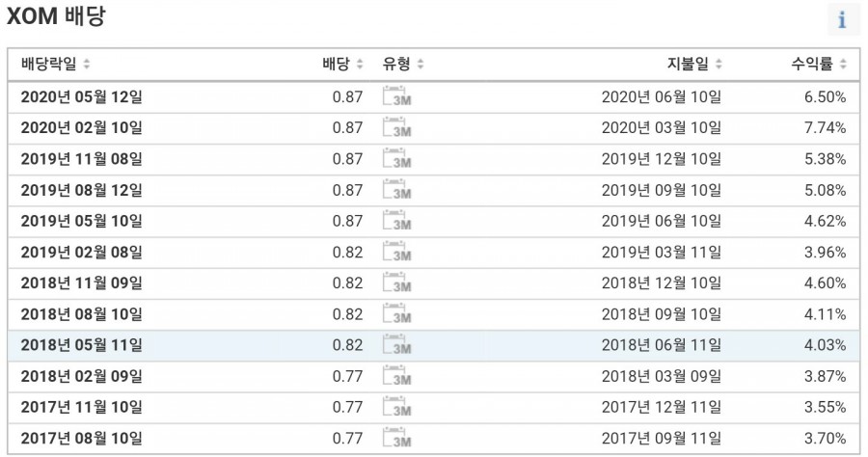This screenshot has width=868, height=457.
Task: Open the info icon beside XOM 배당
Action: tap(843, 20)
